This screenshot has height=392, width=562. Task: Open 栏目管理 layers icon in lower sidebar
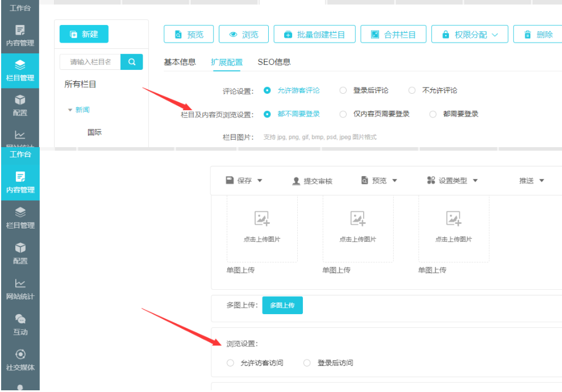(x=20, y=212)
